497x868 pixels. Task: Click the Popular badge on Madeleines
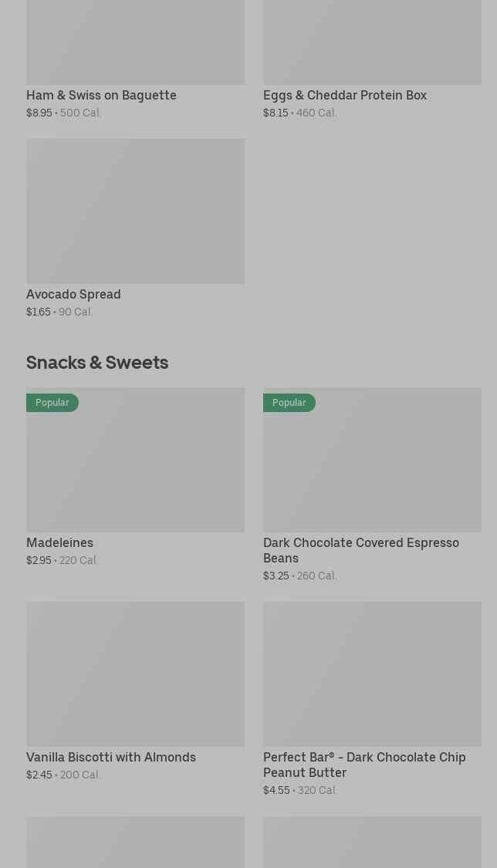(x=52, y=403)
